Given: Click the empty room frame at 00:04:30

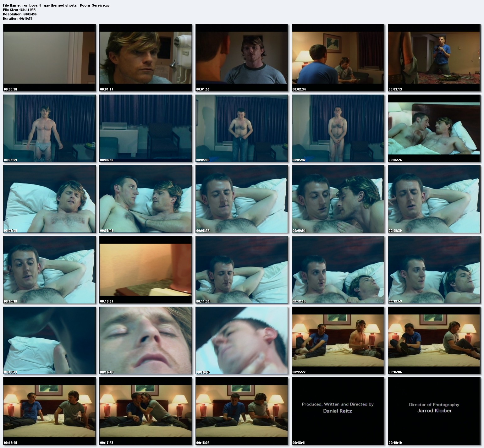Looking at the screenshot, I should 146,128.
